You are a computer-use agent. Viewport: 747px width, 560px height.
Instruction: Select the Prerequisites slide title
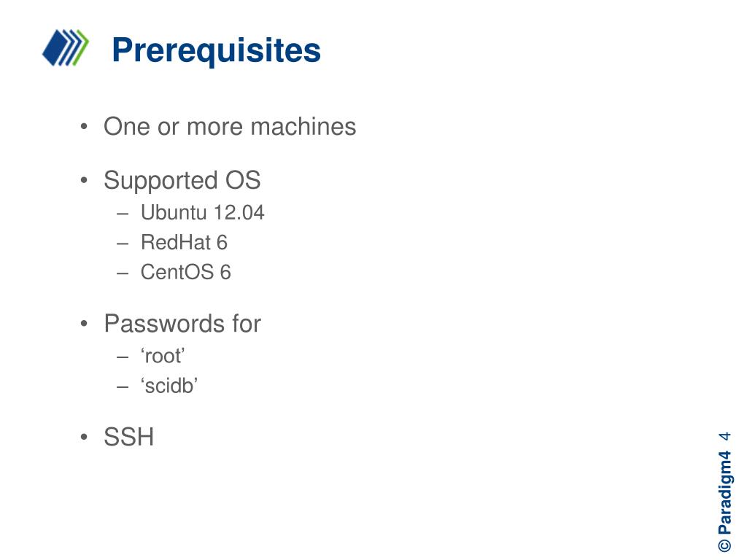pos(216,50)
